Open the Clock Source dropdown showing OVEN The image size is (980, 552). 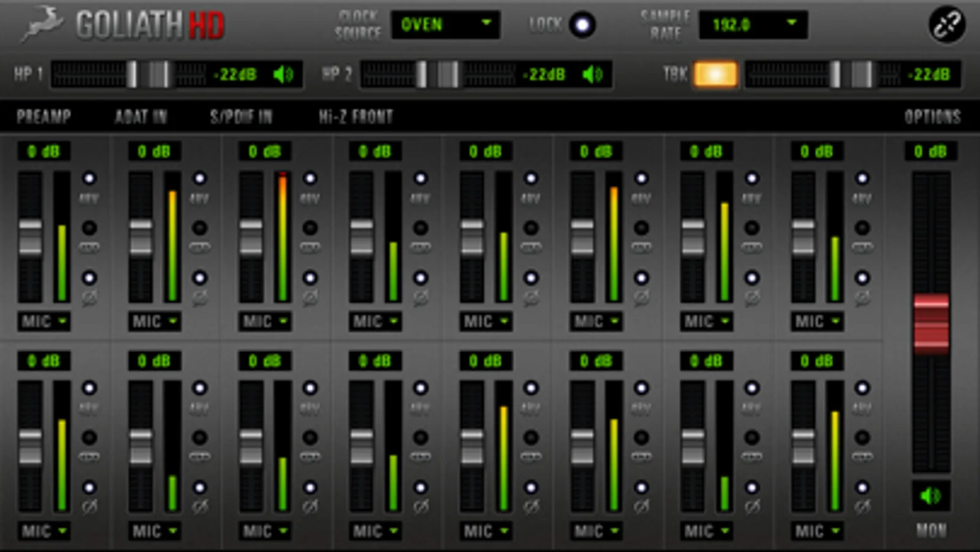(x=446, y=25)
